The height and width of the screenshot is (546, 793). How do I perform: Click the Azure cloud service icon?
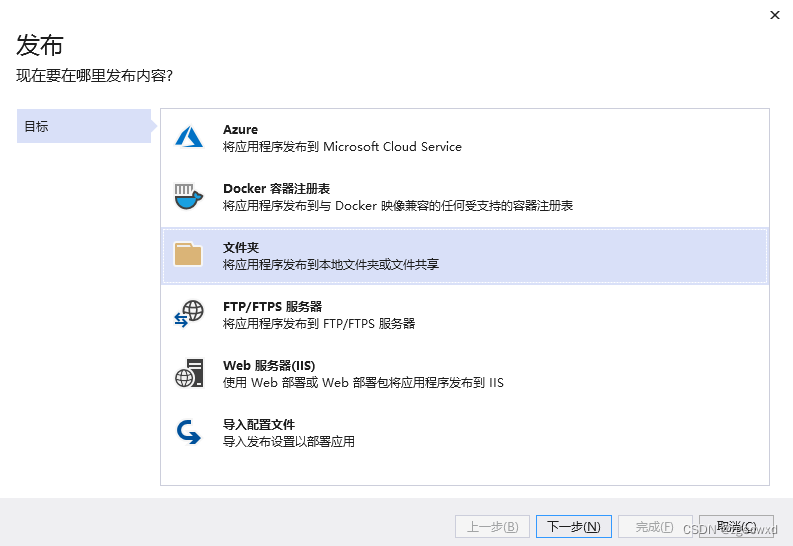(189, 138)
